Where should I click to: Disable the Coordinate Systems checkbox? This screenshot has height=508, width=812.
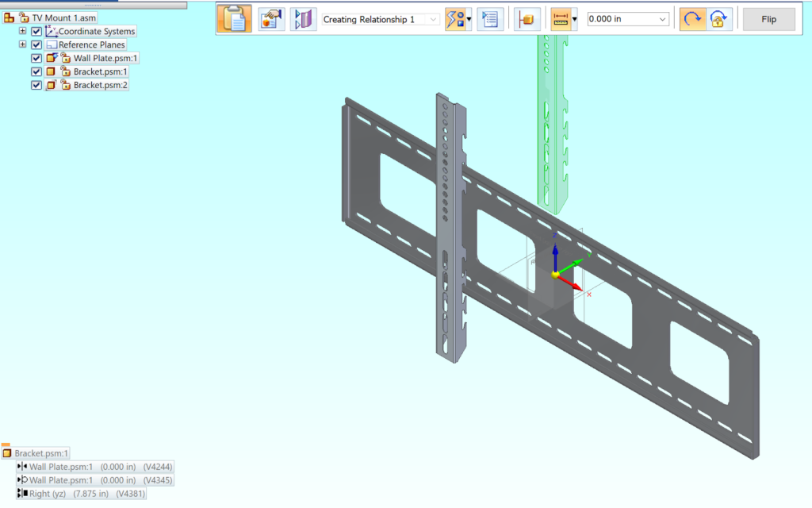pyautogui.click(x=36, y=31)
